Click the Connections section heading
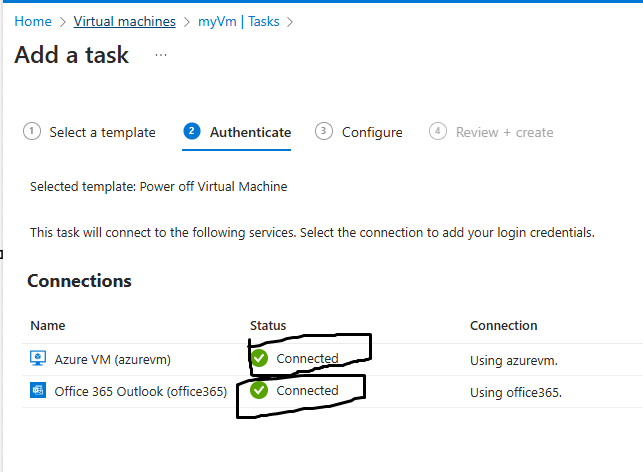Screen dimensions: 643x472 79,281
